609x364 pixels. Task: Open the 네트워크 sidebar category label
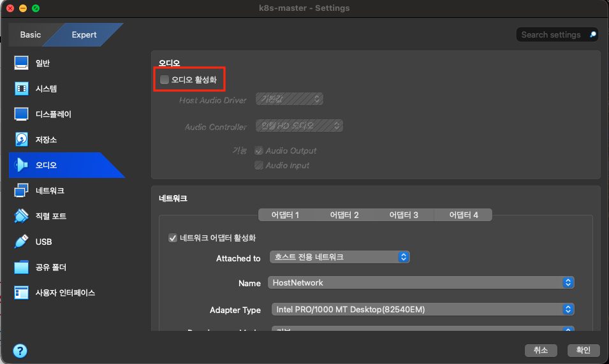tap(50, 191)
